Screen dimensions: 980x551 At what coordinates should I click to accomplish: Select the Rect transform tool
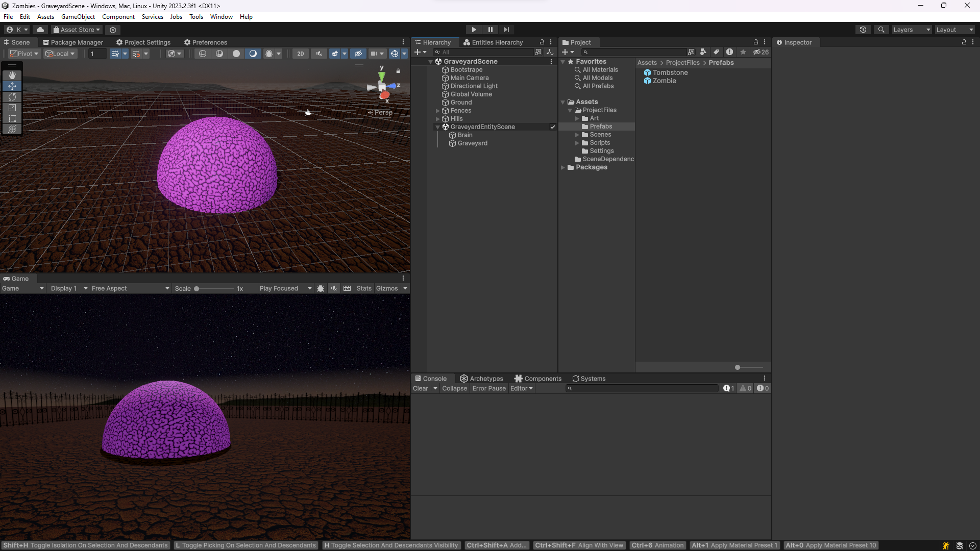click(x=12, y=118)
